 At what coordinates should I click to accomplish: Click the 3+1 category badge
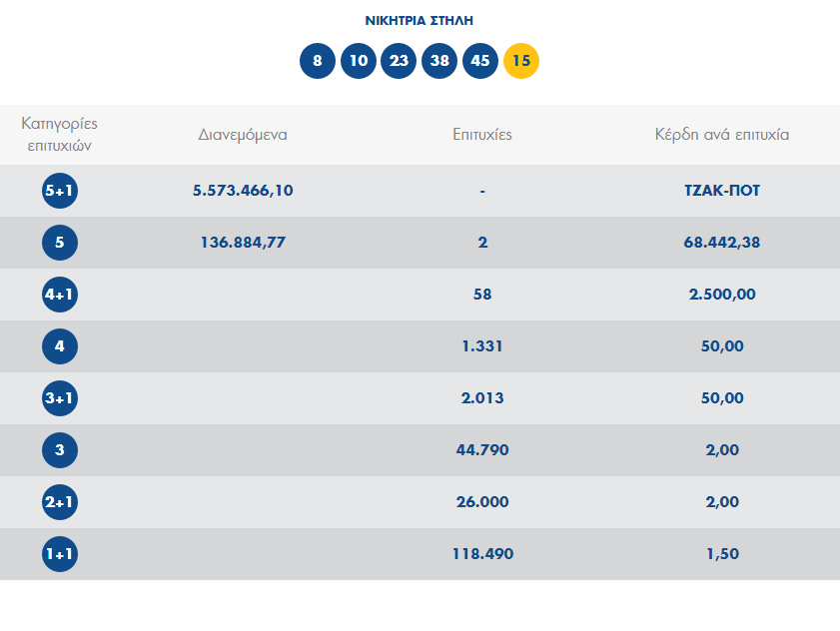[60, 398]
